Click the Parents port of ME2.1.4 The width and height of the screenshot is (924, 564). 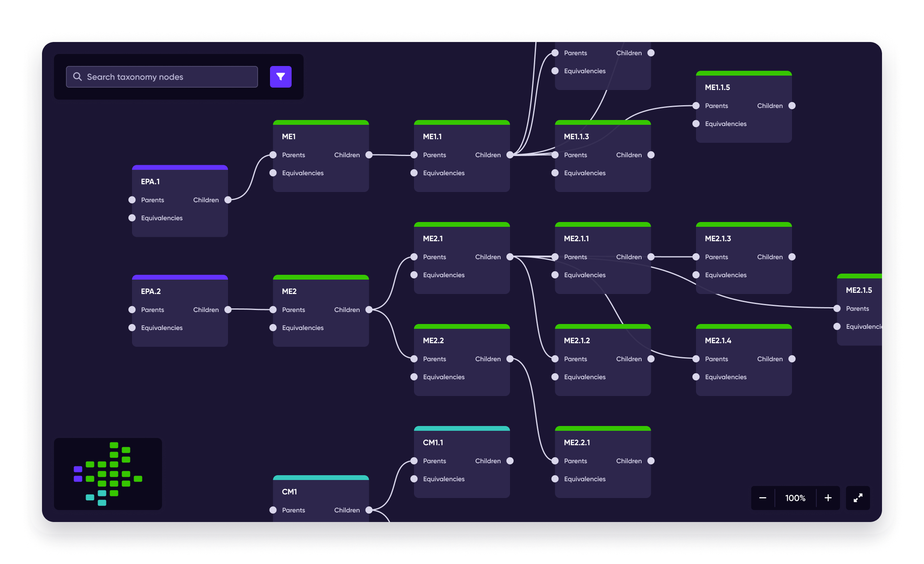[696, 359]
